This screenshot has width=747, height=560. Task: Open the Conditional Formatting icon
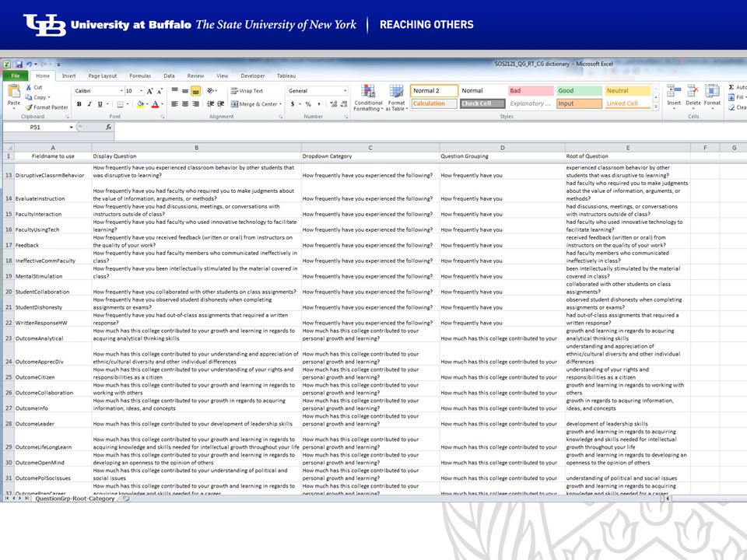(368, 91)
